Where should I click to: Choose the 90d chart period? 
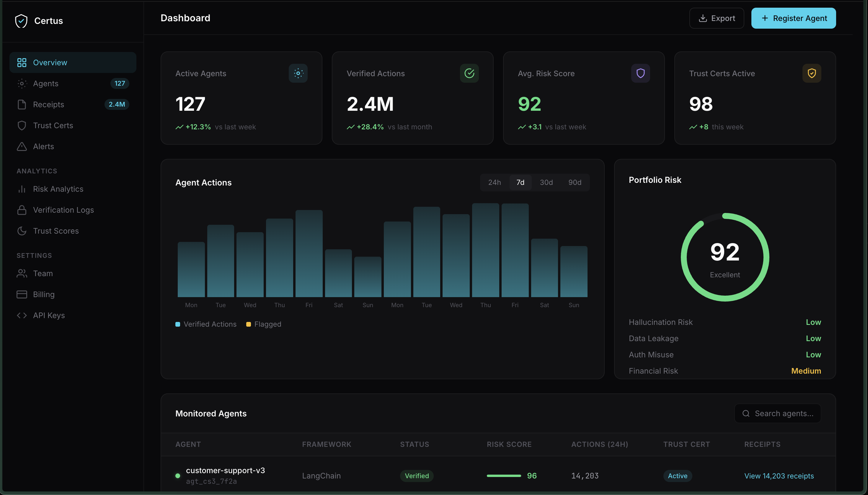click(x=575, y=183)
